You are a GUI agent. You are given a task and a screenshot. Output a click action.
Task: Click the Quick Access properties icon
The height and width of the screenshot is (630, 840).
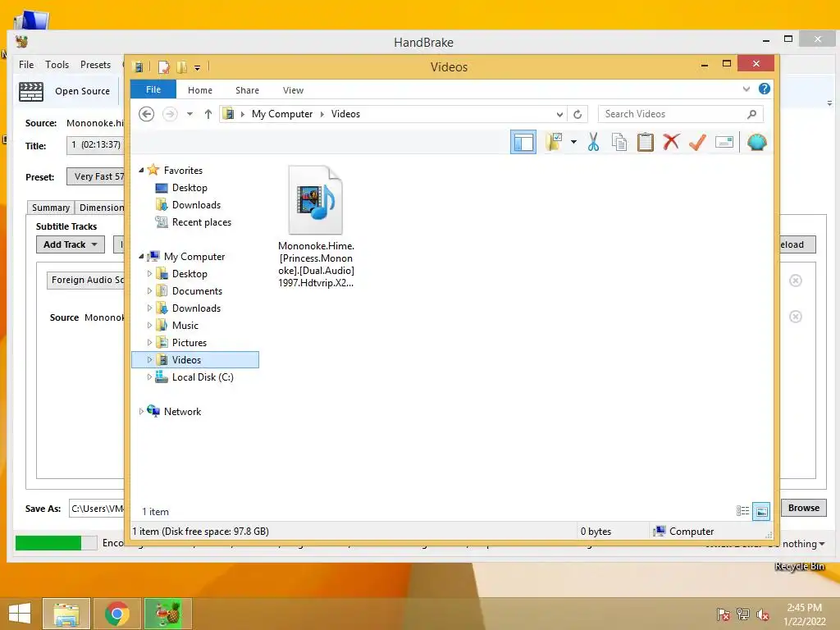pyautogui.click(x=164, y=67)
